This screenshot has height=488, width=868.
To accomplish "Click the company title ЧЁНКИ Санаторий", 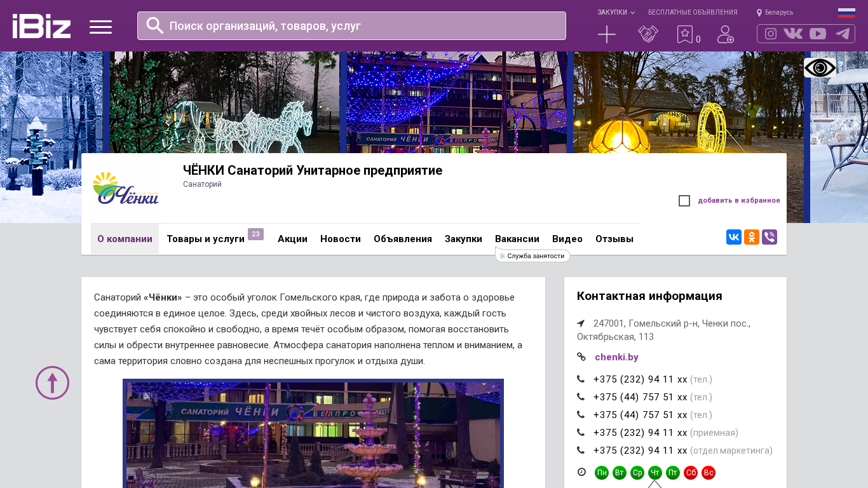I will coord(313,170).
